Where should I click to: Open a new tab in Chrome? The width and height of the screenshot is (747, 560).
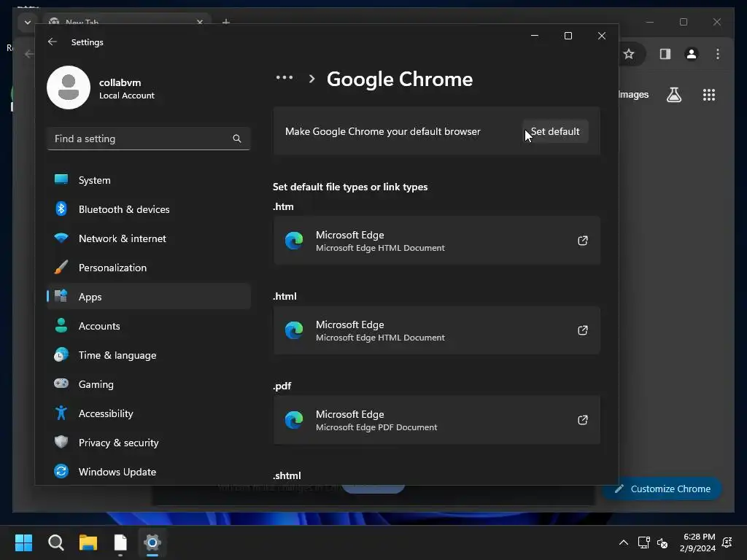coord(226,23)
